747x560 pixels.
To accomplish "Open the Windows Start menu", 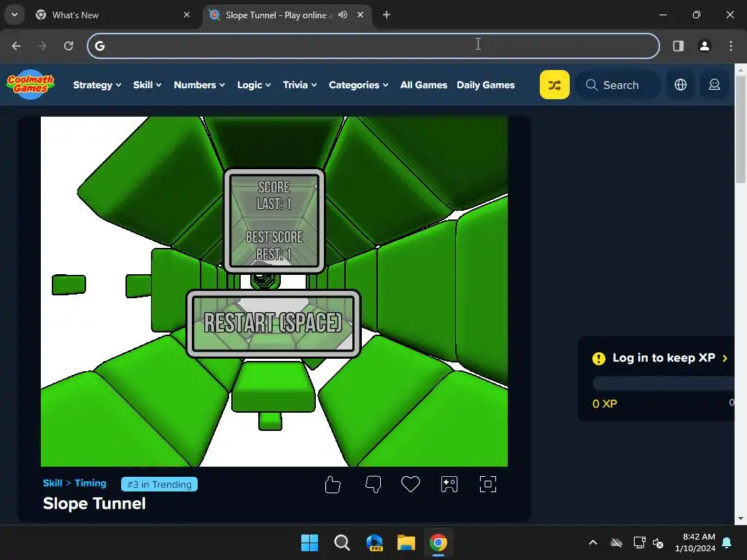I will [x=309, y=542].
